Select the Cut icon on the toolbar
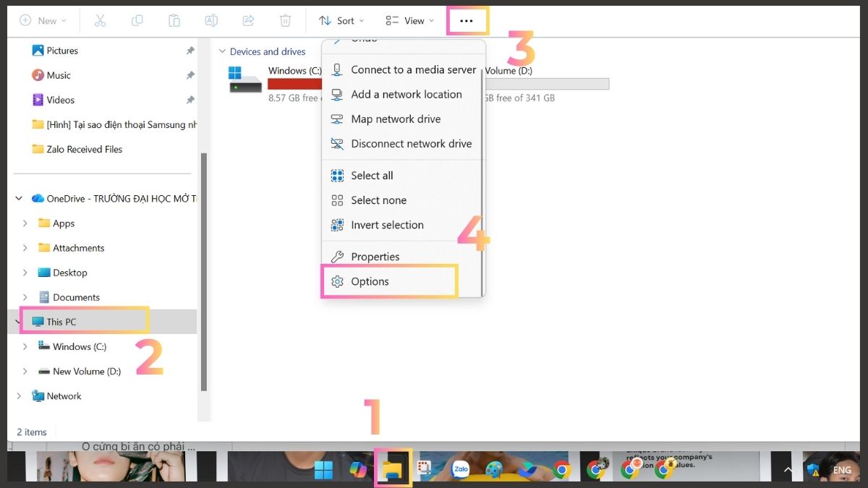Viewport: 868px width, 488px height. pos(101,20)
